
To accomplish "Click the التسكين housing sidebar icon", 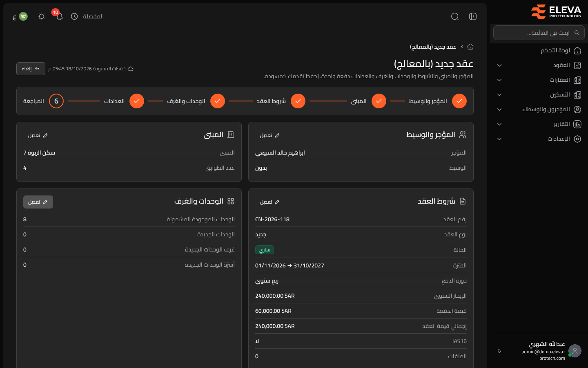I will click(577, 95).
